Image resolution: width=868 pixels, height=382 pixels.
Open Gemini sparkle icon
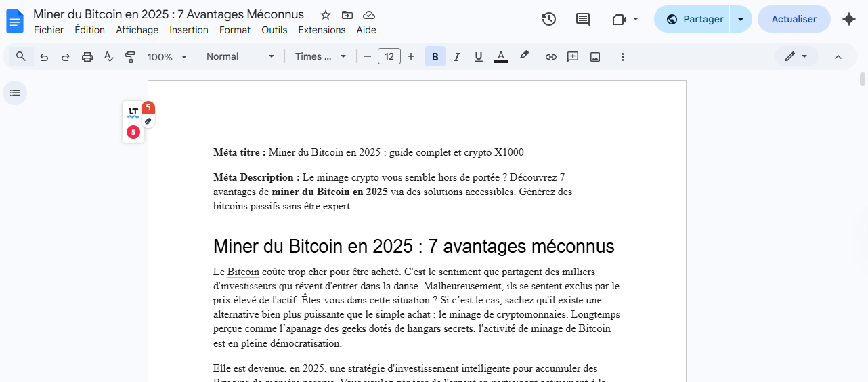(x=849, y=19)
